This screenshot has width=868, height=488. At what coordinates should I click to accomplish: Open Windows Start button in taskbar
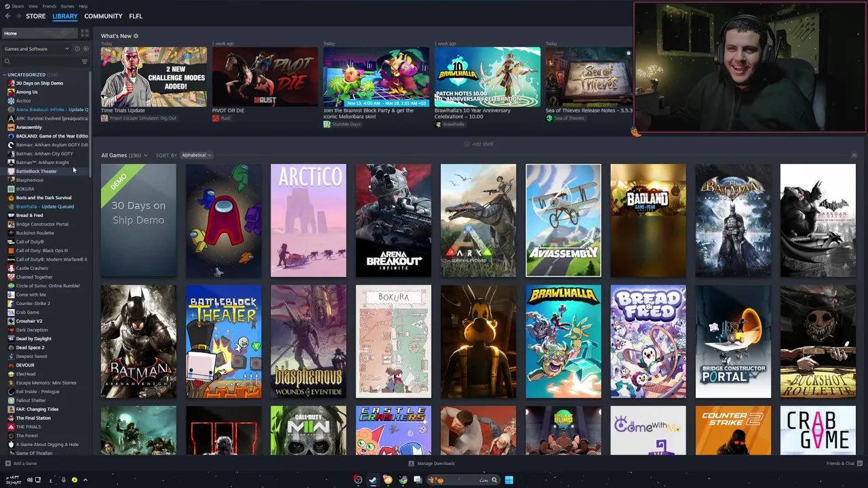pos(509,480)
